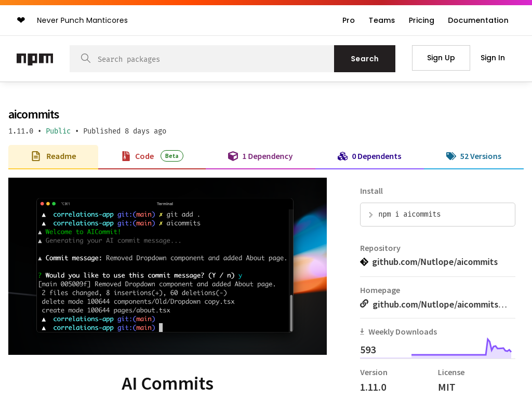
Task: Click the green Public label
Action: point(58,131)
